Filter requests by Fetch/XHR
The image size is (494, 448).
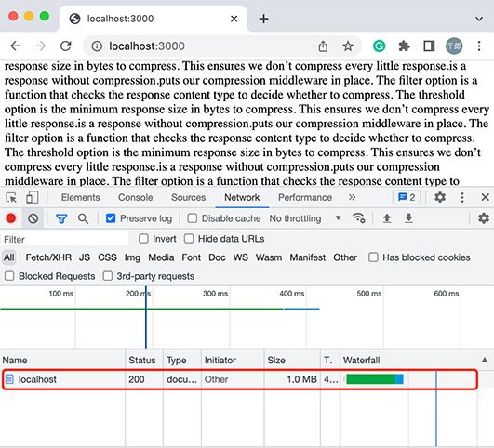[x=48, y=257]
